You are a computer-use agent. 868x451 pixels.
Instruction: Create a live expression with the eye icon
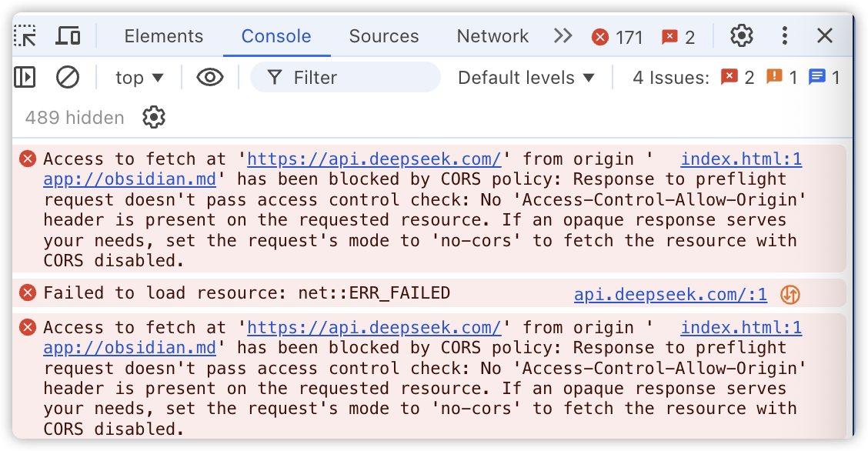[210, 78]
